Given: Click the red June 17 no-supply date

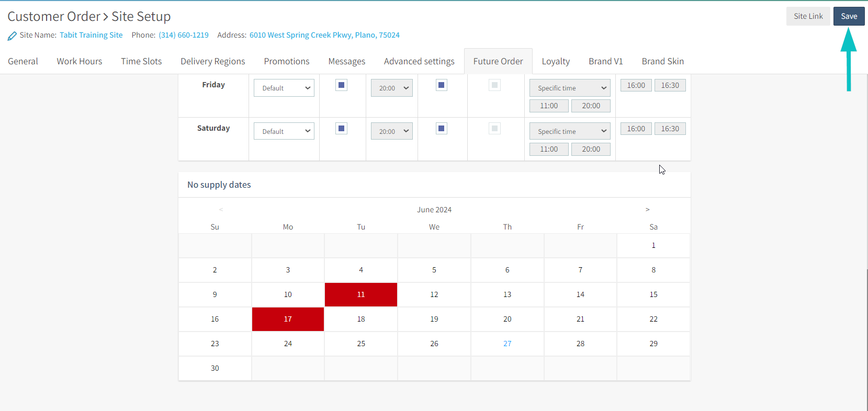Looking at the screenshot, I should tap(288, 319).
